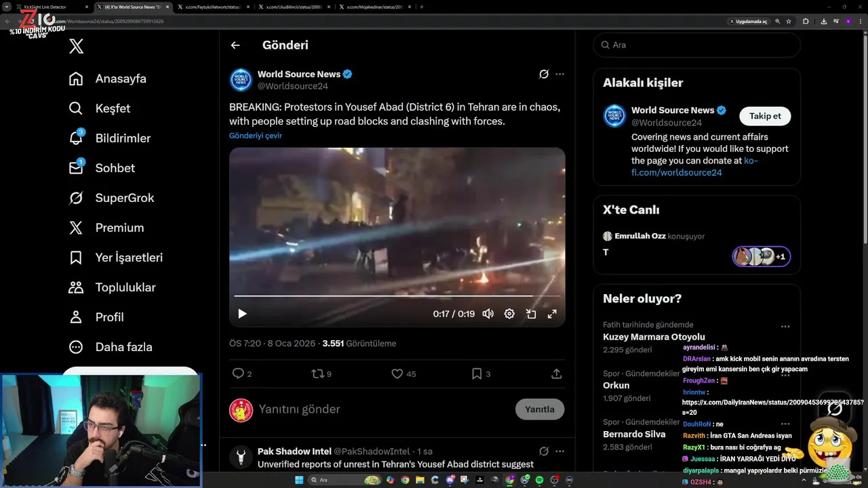Click the Yanıtını gönder reply field
The width and height of the screenshot is (868, 488).
(x=383, y=409)
